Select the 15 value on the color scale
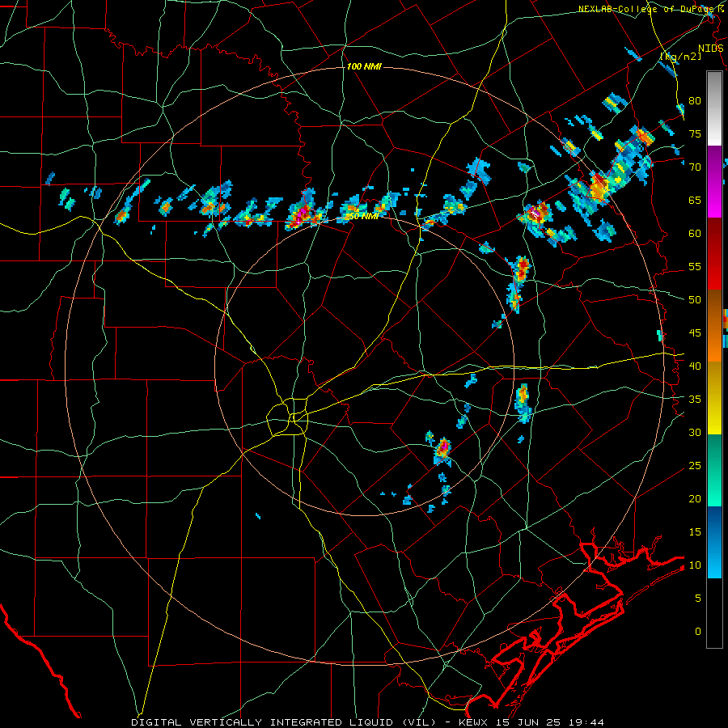 click(695, 532)
